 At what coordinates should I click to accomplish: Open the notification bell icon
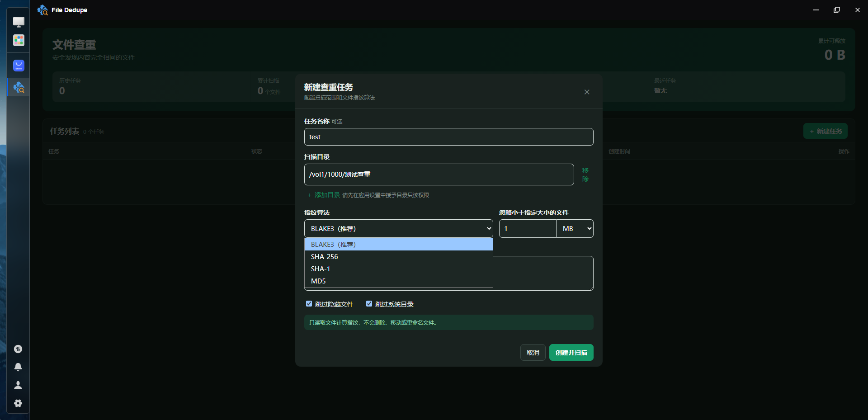click(x=18, y=367)
